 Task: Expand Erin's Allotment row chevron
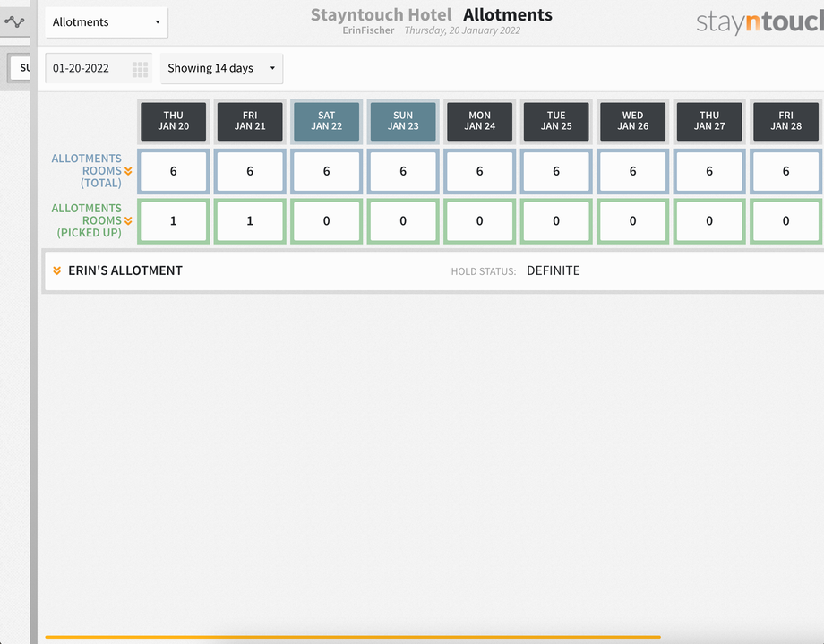tap(56, 270)
